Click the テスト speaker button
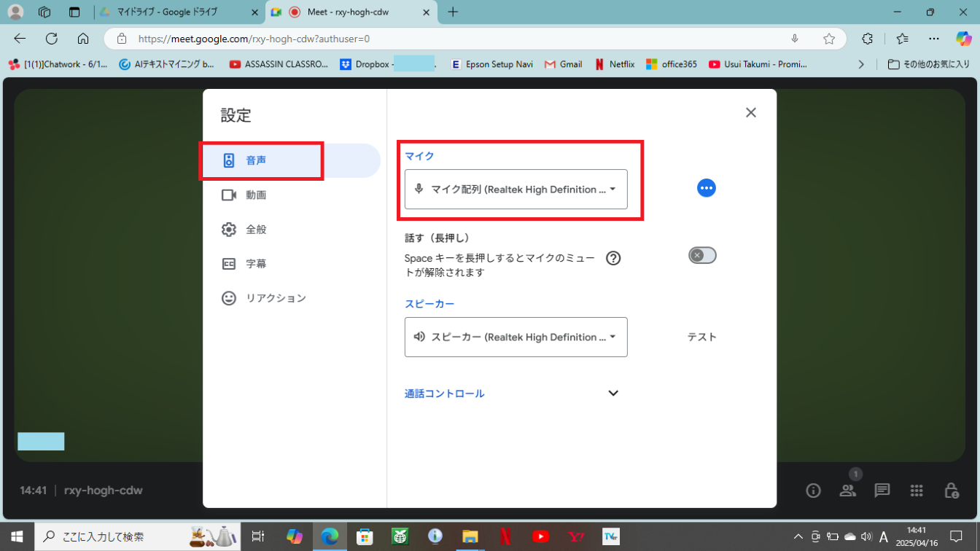The image size is (980, 551). pyautogui.click(x=701, y=337)
